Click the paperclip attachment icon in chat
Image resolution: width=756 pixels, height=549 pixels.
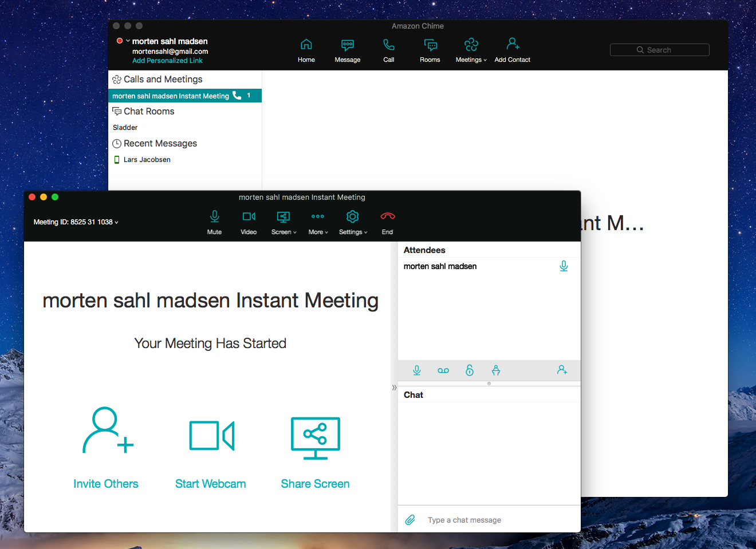tap(410, 520)
